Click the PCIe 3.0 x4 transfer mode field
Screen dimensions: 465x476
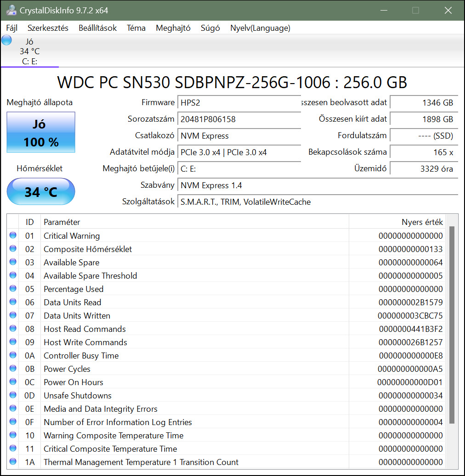click(x=239, y=152)
